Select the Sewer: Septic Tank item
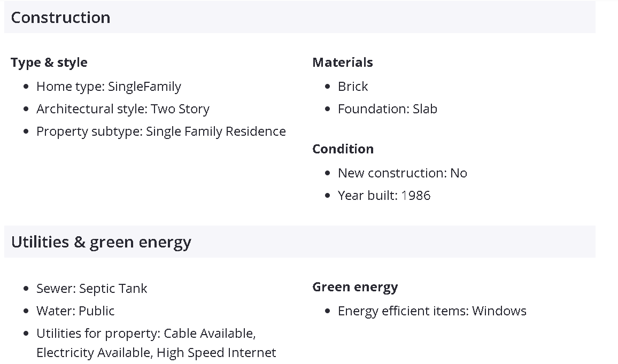Screen dimensions: 618x364 (91, 289)
